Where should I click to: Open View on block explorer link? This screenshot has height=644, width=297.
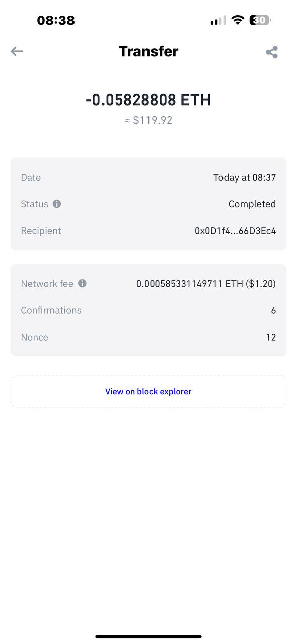click(148, 391)
